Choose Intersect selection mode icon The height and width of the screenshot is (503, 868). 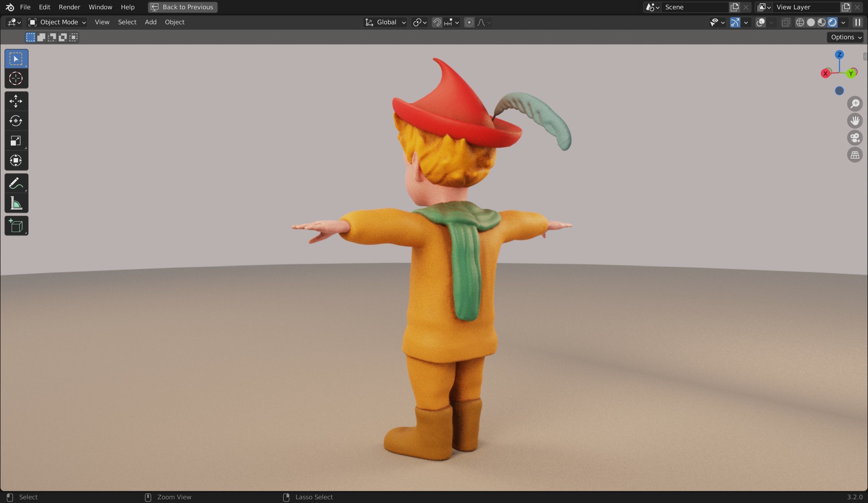(x=73, y=37)
